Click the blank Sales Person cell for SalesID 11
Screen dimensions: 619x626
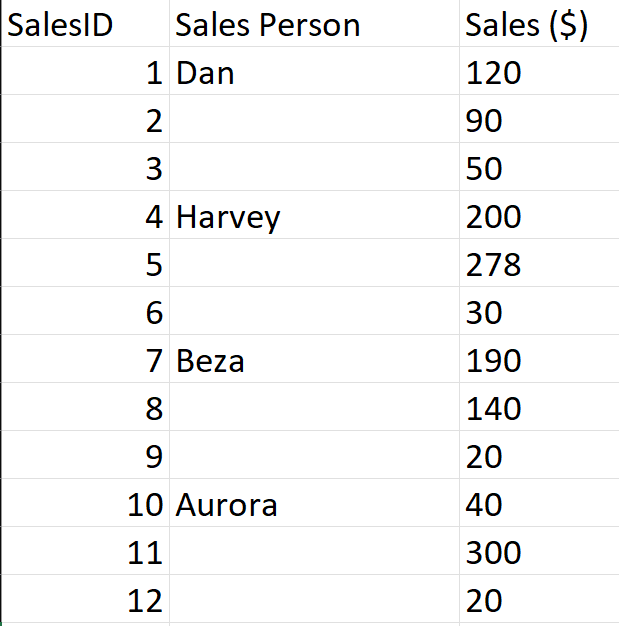tap(314, 552)
